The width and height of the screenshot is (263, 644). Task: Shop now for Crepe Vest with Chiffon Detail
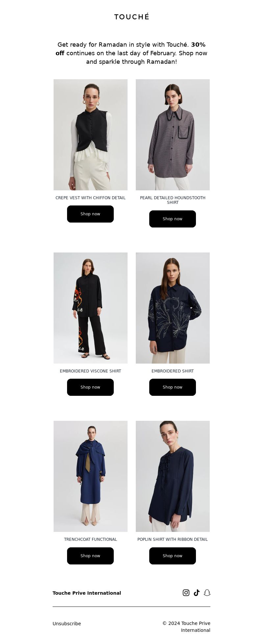(90, 214)
